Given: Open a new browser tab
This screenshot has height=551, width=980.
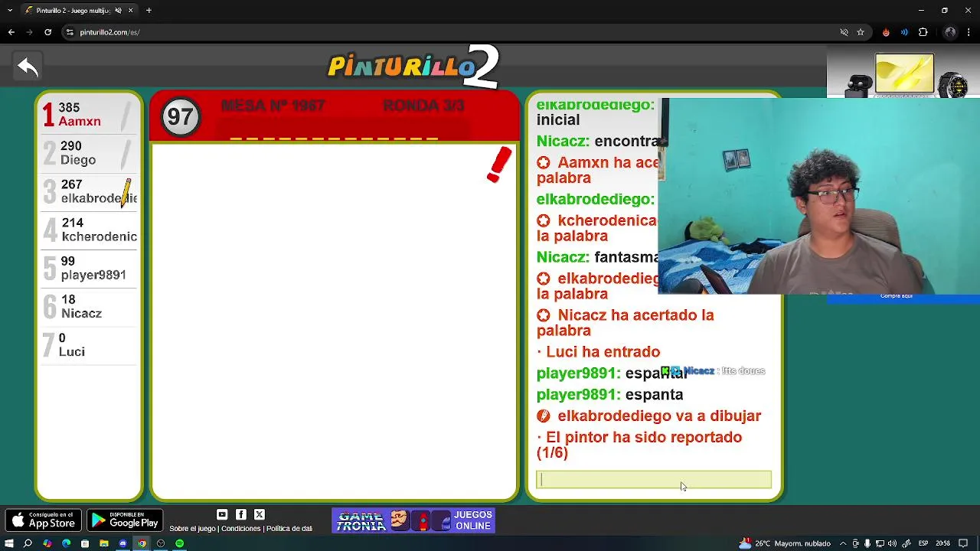Looking at the screenshot, I should (149, 11).
